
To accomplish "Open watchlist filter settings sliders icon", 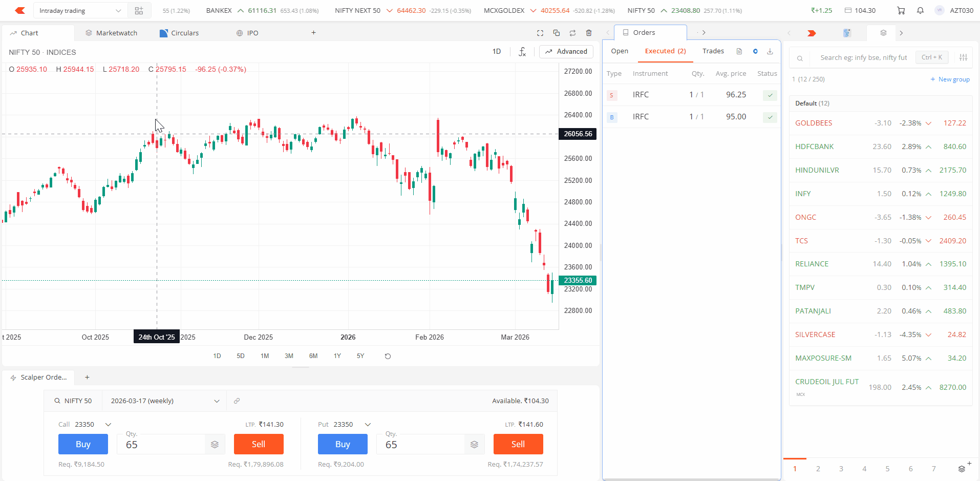I will pyautogui.click(x=963, y=57).
